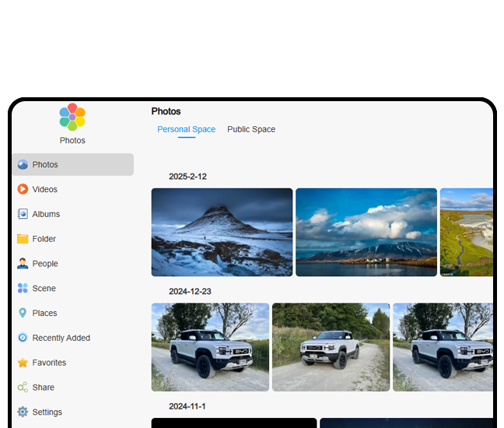Open the lake and clouds photo
Image resolution: width=504 pixels, height=428 pixels.
tap(366, 232)
